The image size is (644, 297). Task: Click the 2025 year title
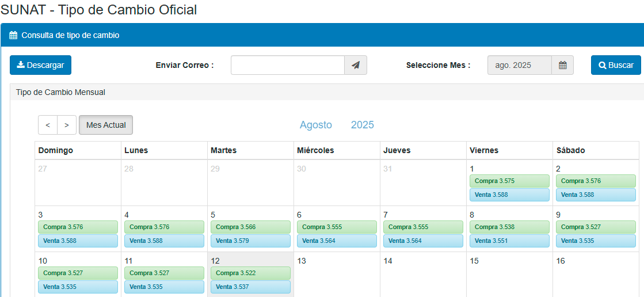[x=362, y=125]
